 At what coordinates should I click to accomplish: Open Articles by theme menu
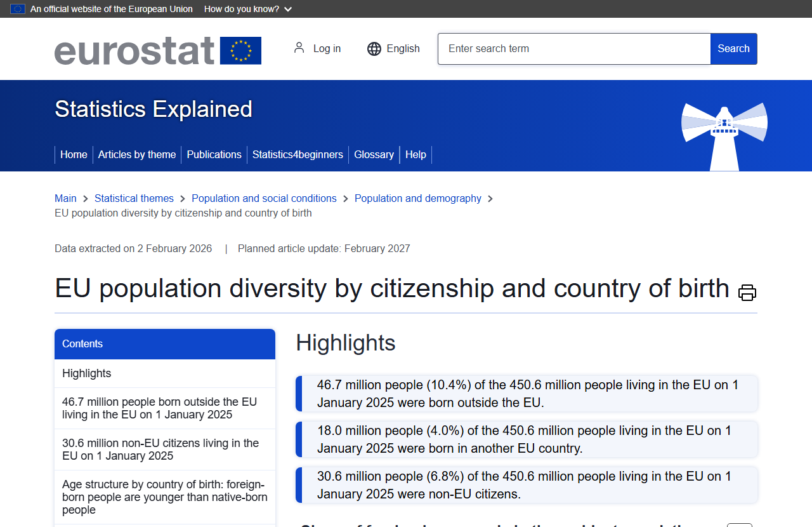(137, 155)
